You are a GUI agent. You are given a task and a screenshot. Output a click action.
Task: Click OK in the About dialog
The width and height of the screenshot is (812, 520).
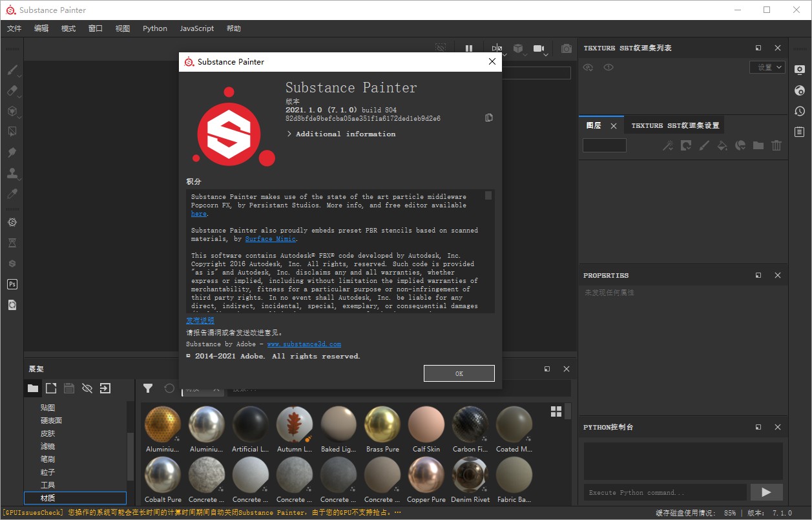click(459, 373)
